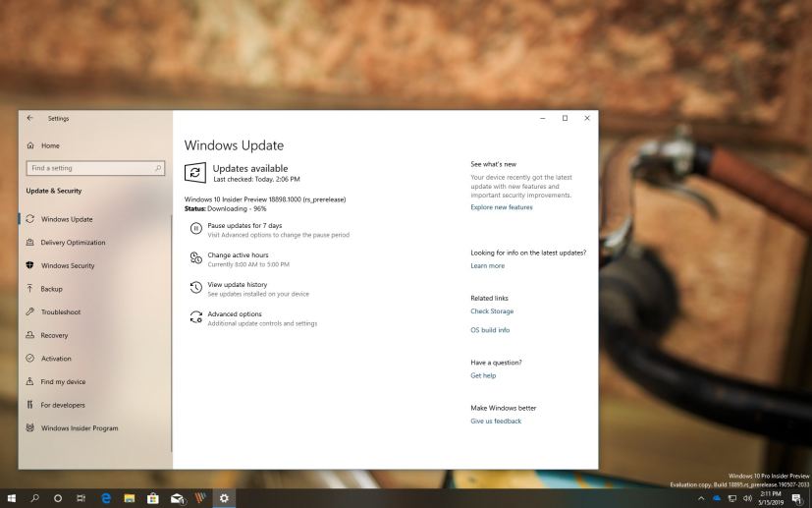Open the Action Center notifications icon
This screenshot has width=812, height=508.
click(x=797, y=499)
